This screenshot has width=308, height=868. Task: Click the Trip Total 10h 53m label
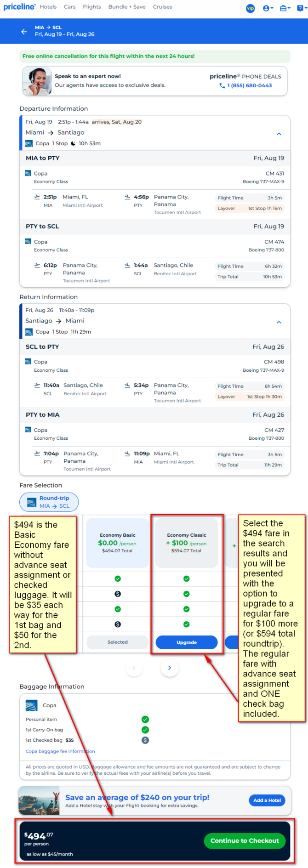click(x=250, y=277)
